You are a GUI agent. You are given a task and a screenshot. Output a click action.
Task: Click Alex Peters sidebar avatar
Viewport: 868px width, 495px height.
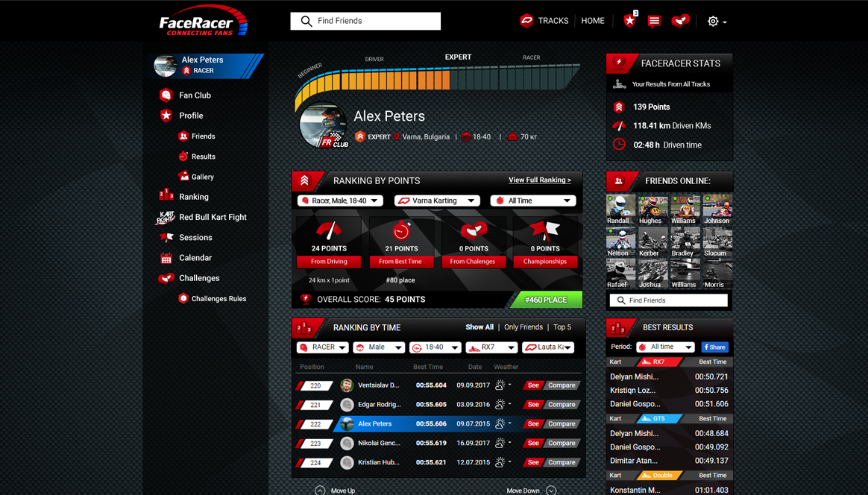pyautogui.click(x=165, y=66)
